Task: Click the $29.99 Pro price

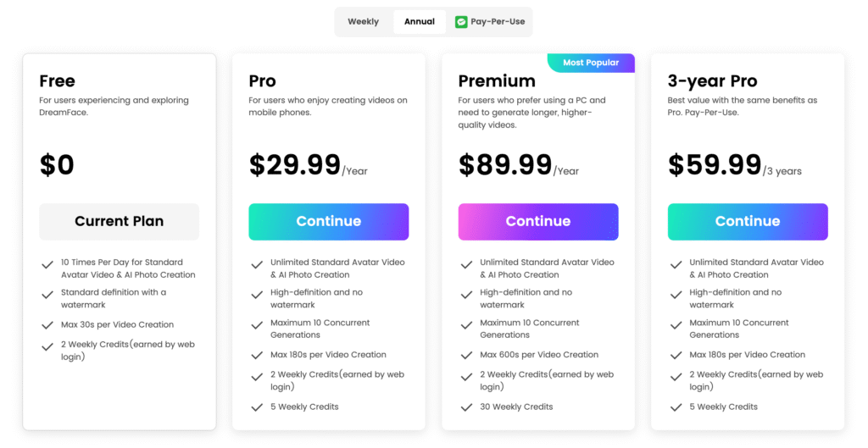Action: coord(295,165)
